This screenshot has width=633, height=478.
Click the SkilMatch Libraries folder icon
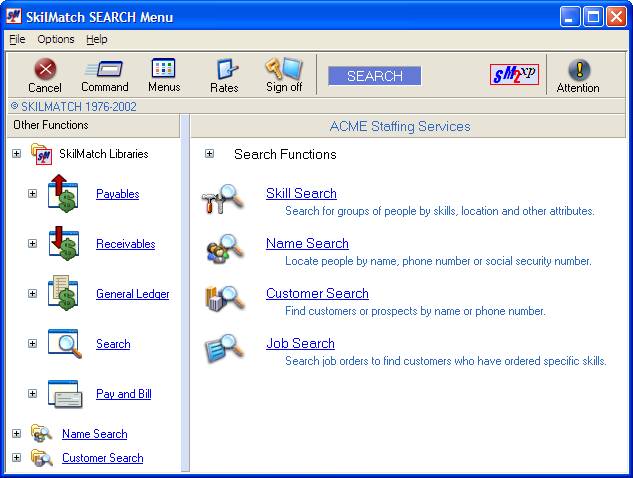tap(42, 154)
